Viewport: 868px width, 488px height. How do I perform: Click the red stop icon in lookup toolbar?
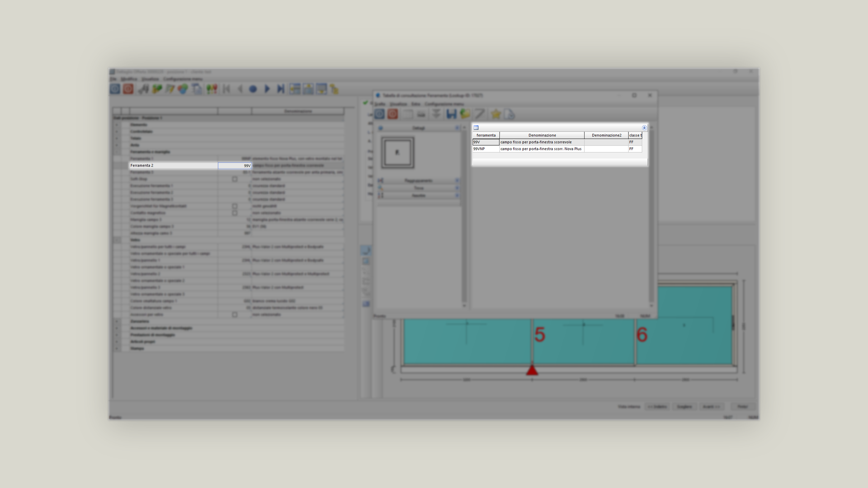point(392,114)
